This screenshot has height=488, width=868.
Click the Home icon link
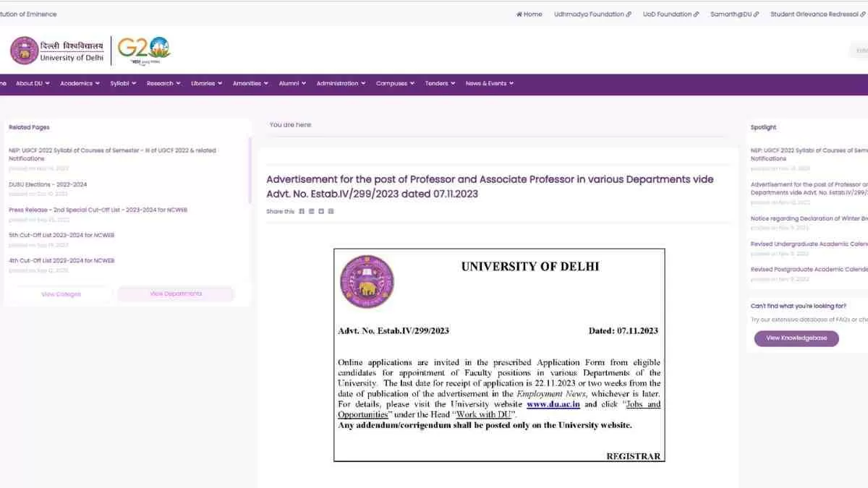529,14
